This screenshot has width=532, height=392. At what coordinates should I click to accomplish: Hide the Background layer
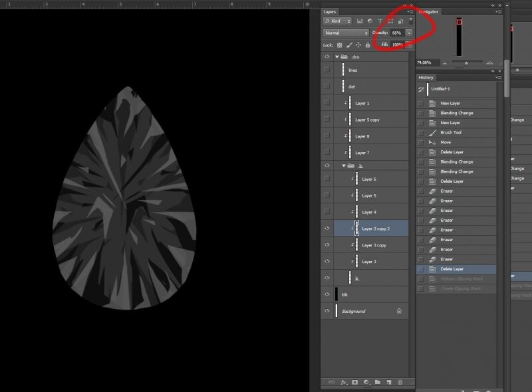click(x=327, y=311)
